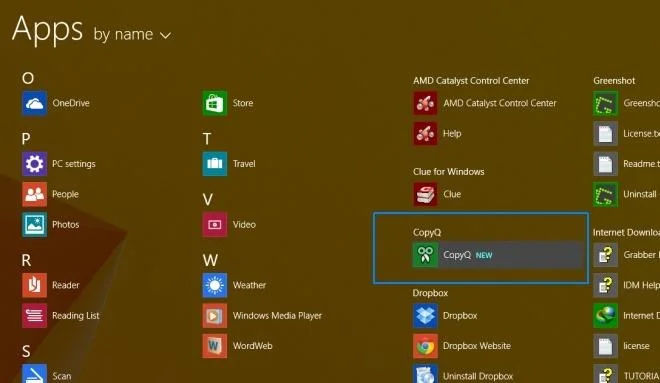660x383 pixels.
Task: Open the Weather app
Action: tap(234, 285)
